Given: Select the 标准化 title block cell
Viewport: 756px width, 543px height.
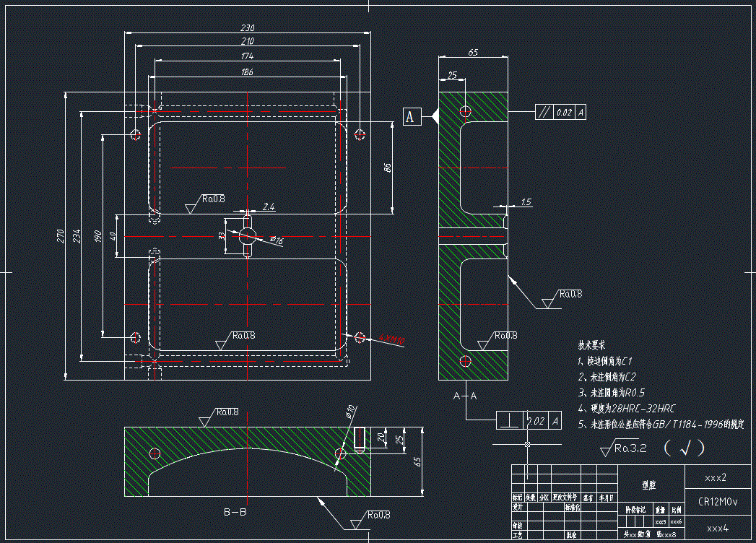Looking at the screenshot, I should 573,508.
